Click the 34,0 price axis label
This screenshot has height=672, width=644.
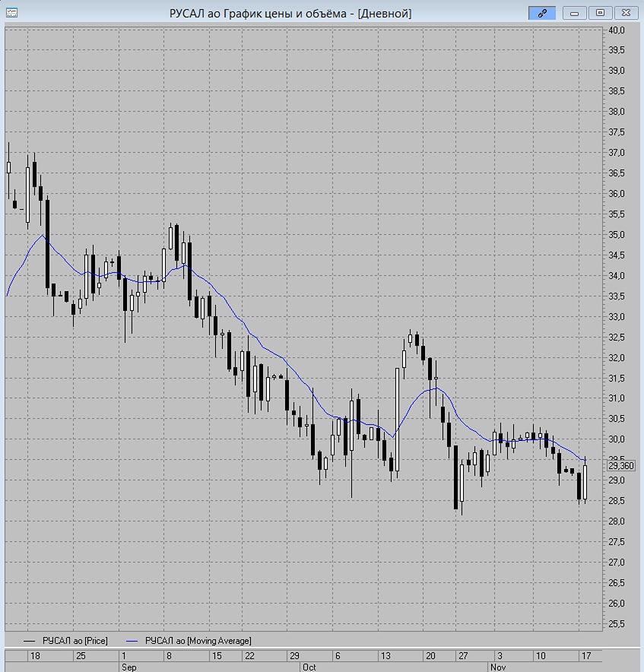point(617,276)
